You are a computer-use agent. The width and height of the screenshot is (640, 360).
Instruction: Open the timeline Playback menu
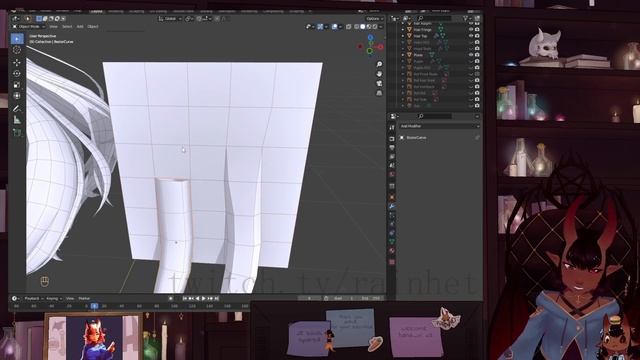coord(33,298)
